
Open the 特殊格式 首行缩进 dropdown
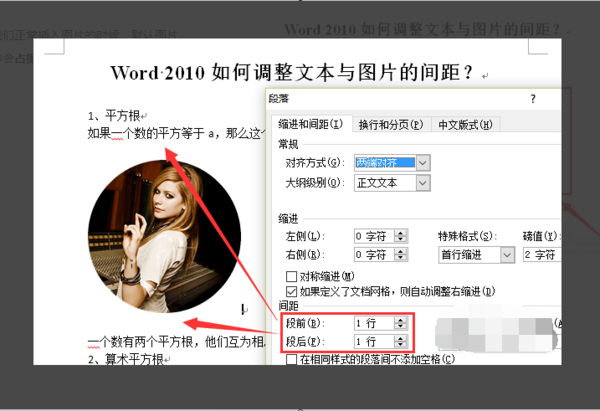coord(507,255)
